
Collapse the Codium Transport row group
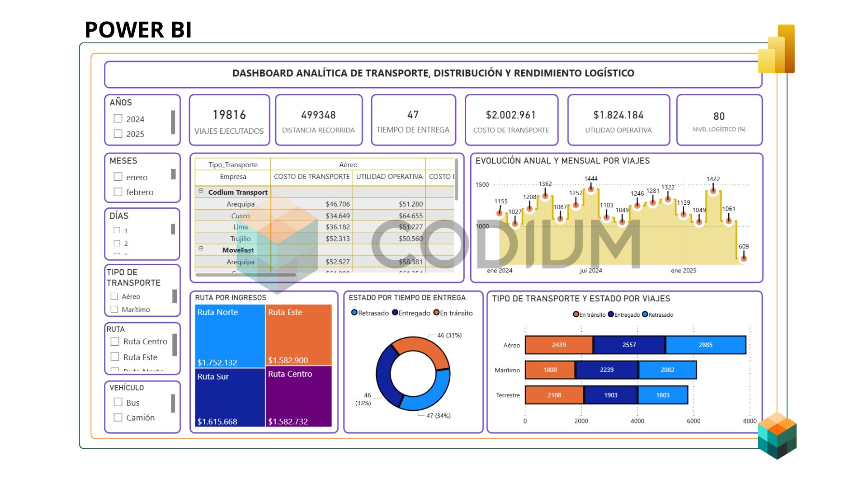201,191
